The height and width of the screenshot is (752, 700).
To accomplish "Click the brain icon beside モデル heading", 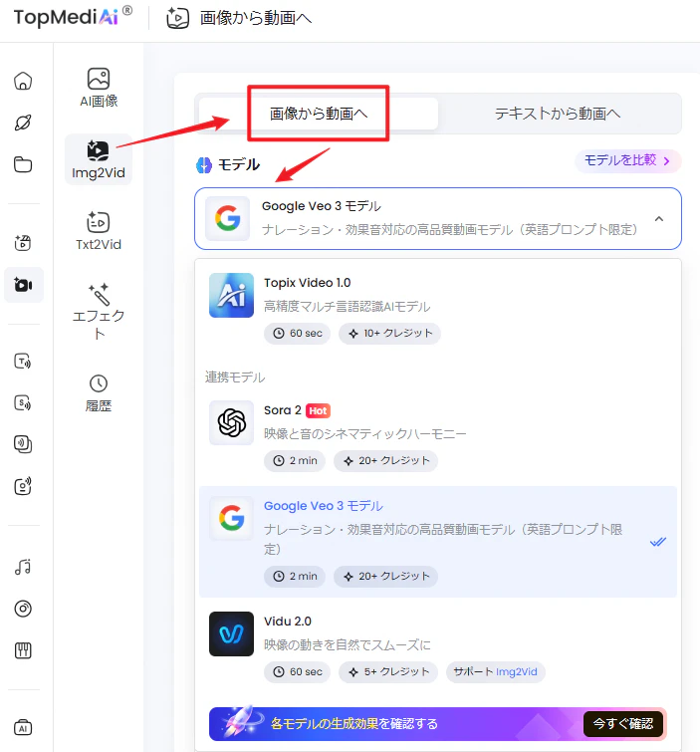I will point(204,165).
